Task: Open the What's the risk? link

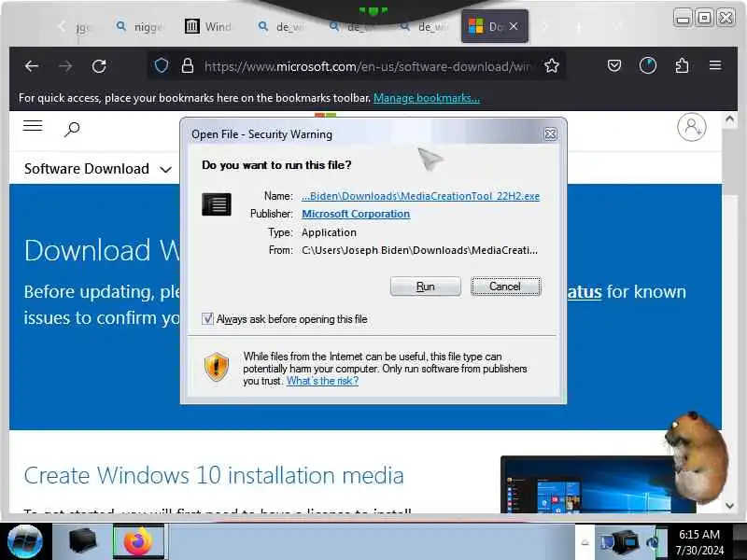Action: [x=322, y=381]
